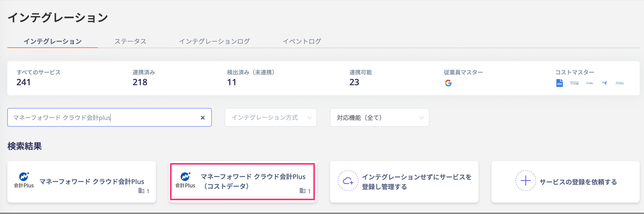The image size is (644, 214).
Task: Click the 会計Plus logo on the first result card
Action: [x=24, y=180]
